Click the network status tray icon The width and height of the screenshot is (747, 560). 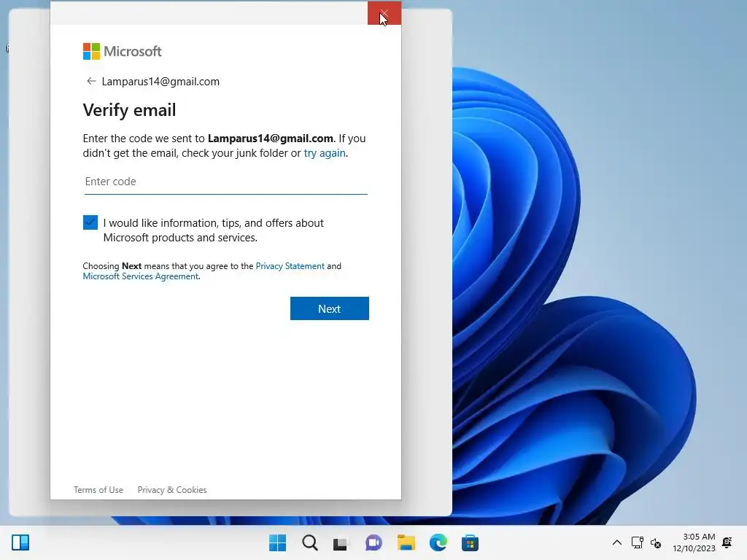point(637,542)
